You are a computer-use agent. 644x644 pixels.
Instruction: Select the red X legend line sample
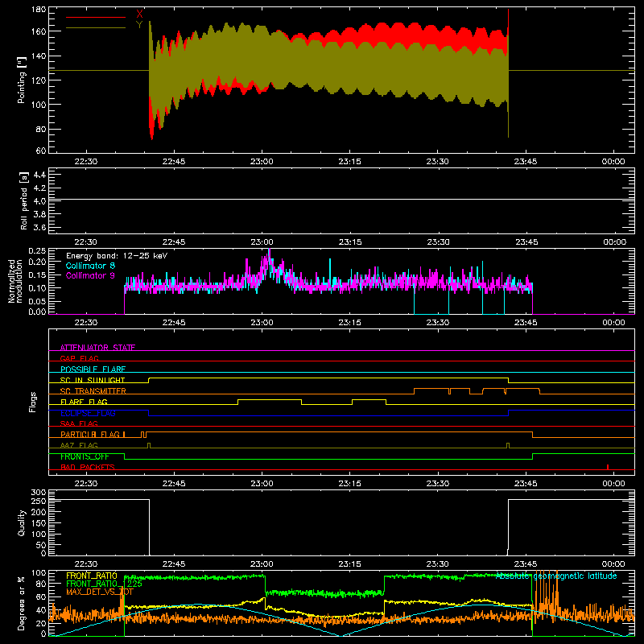pos(96,17)
